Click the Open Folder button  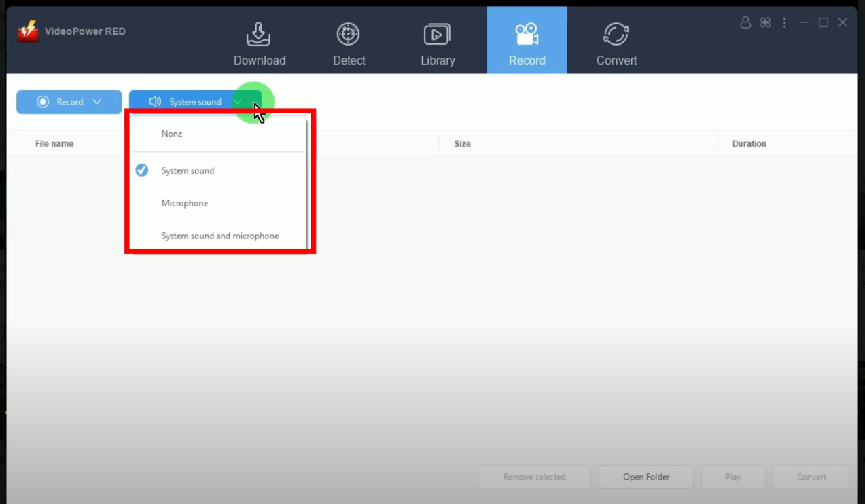click(x=645, y=477)
